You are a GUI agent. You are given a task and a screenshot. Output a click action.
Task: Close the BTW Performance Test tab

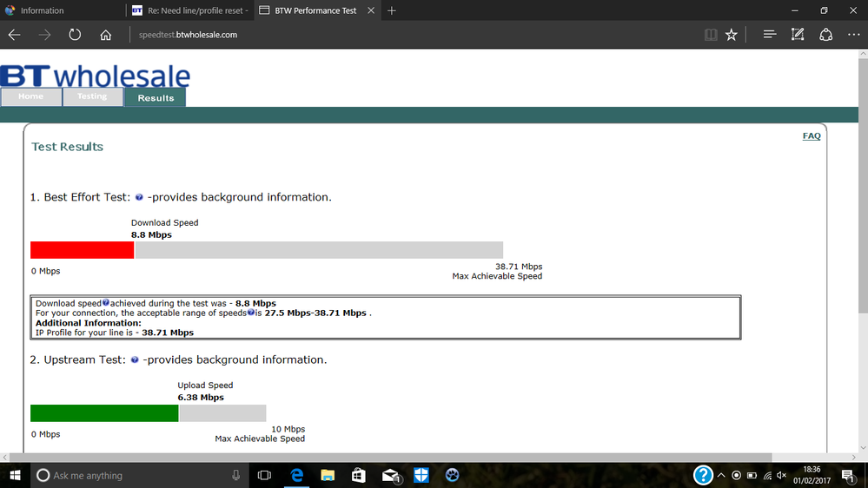pyautogui.click(x=371, y=10)
